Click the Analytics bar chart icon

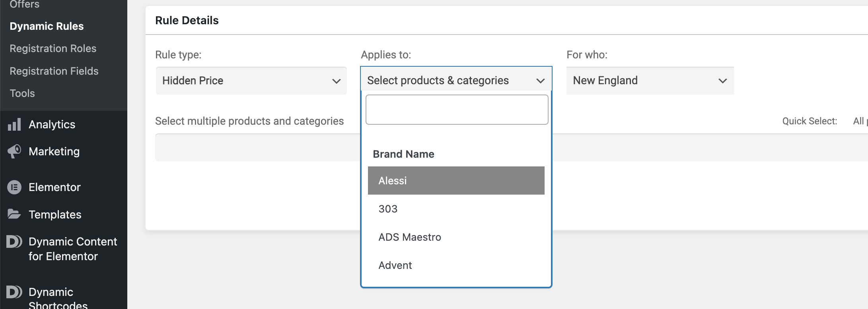point(14,125)
